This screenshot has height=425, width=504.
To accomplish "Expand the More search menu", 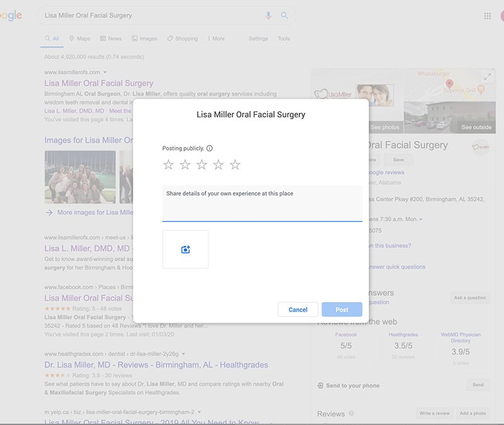I will point(216,38).
